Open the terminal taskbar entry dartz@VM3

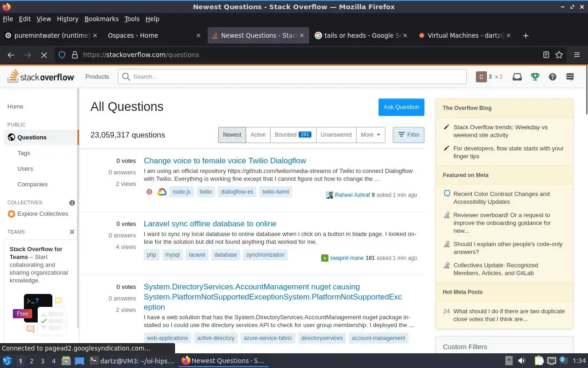click(x=132, y=361)
